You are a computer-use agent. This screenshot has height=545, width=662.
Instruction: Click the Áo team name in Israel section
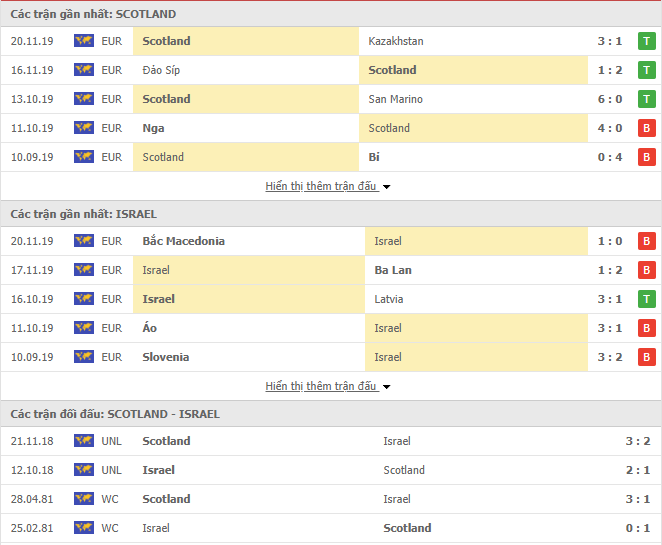[x=149, y=328]
